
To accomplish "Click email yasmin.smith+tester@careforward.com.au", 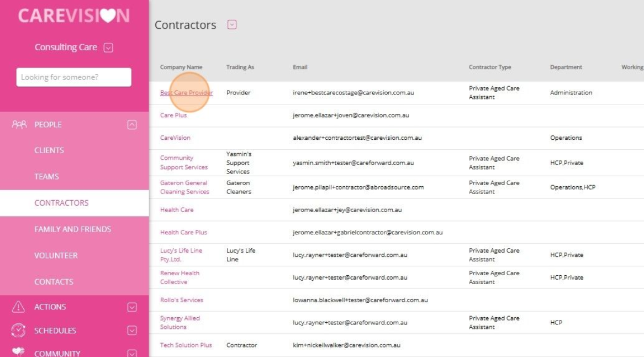I will pos(353,163).
